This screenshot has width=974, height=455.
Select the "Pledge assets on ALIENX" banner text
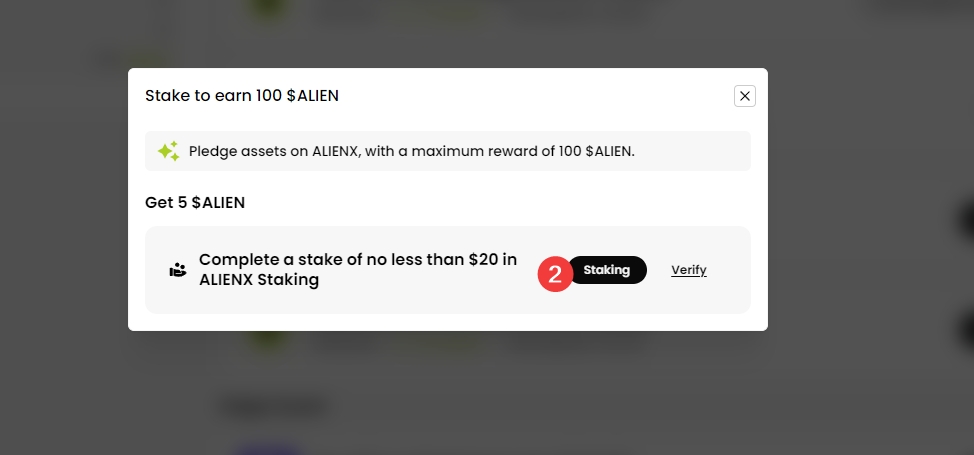click(x=412, y=151)
